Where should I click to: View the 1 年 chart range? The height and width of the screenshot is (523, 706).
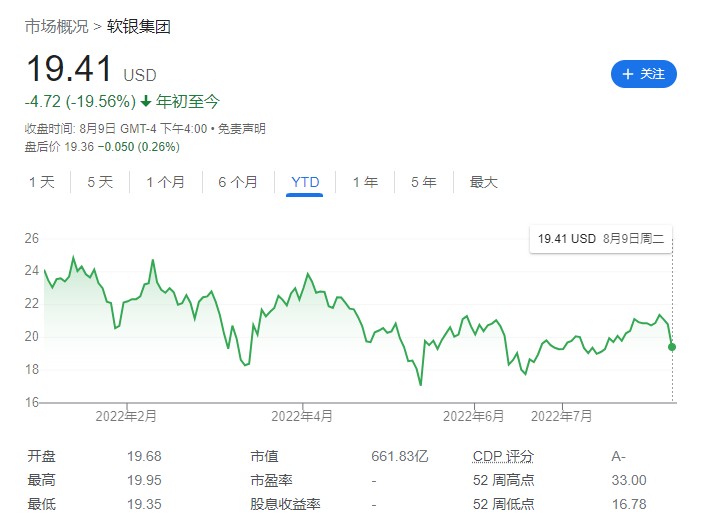coord(365,182)
